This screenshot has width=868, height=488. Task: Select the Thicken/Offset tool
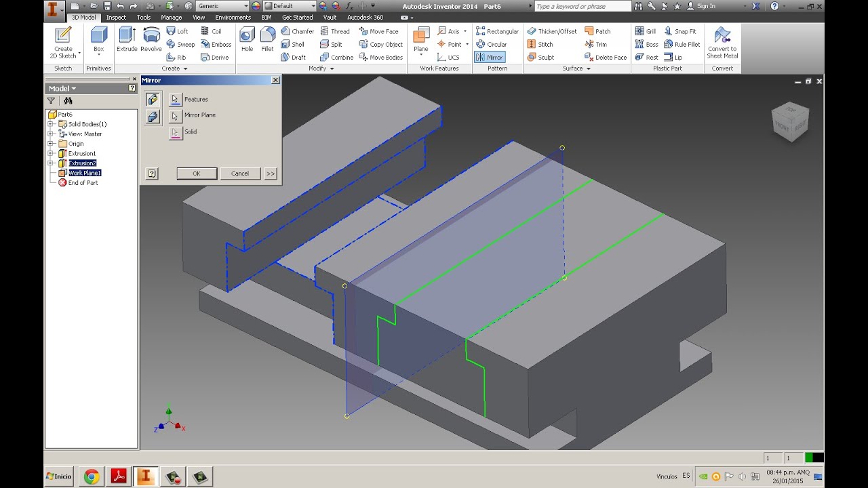coord(552,31)
